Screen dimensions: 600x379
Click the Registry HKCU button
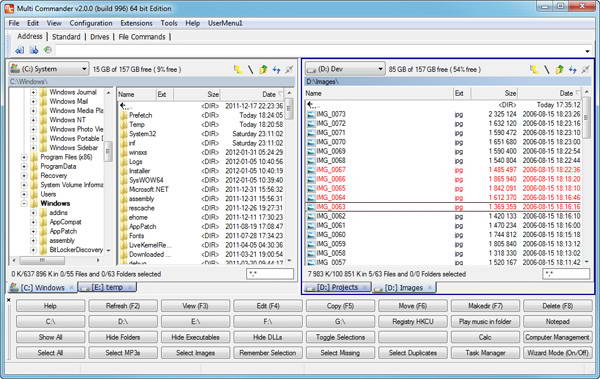point(413,322)
